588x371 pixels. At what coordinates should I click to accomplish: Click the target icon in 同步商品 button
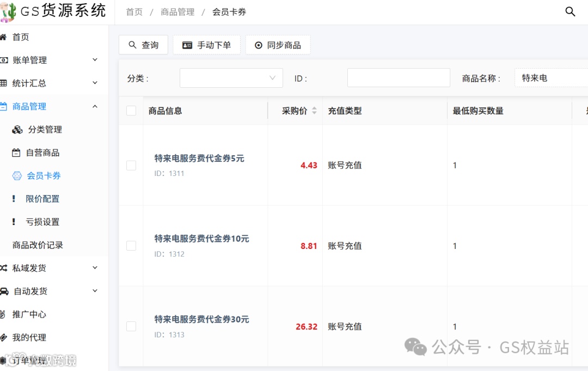click(x=259, y=45)
